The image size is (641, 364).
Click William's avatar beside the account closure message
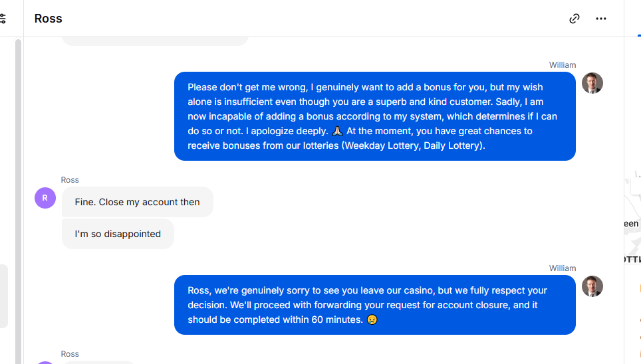point(592,286)
